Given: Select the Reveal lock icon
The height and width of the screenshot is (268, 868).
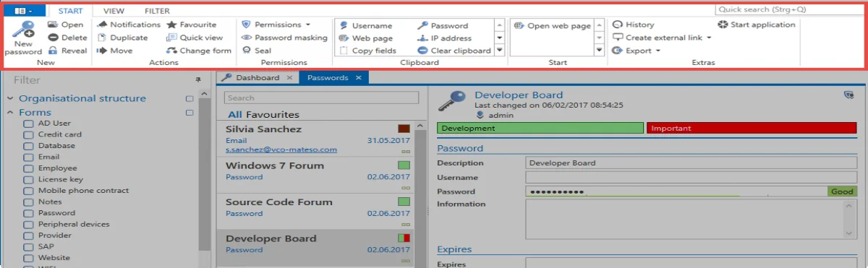Looking at the screenshot, I should click(x=53, y=51).
